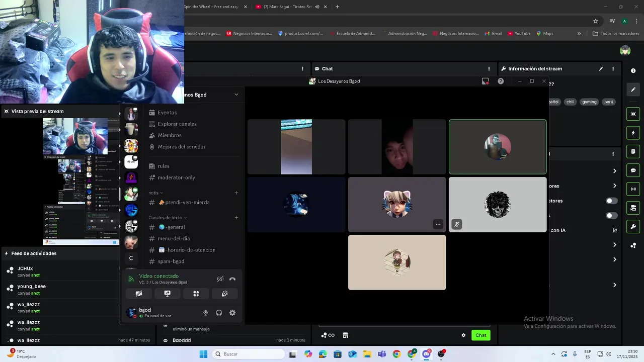644x362 pixels.
Task: Open info icon in Twitch right sidebar
Action: tap(633, 71)
